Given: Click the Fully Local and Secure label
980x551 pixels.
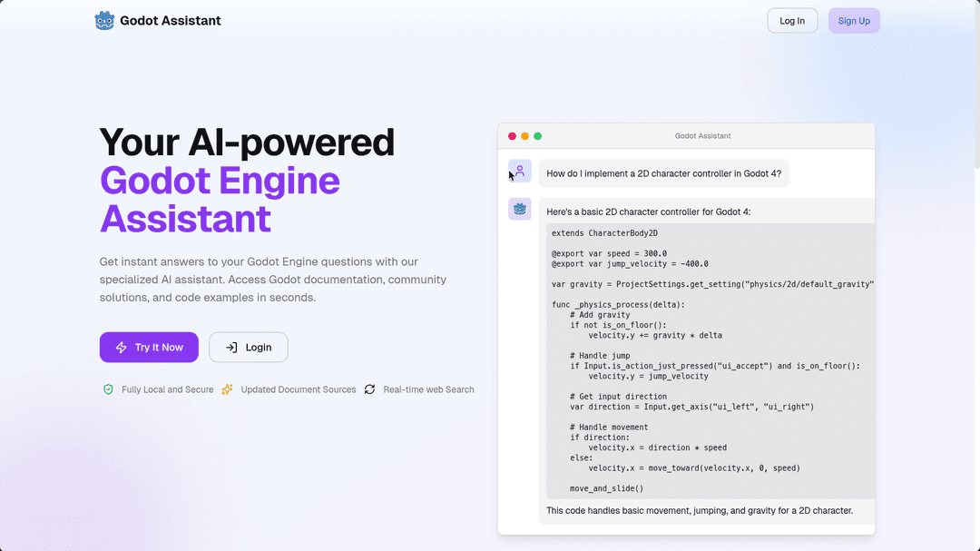Looking at the screenshot, I should [x=167, y=389].
